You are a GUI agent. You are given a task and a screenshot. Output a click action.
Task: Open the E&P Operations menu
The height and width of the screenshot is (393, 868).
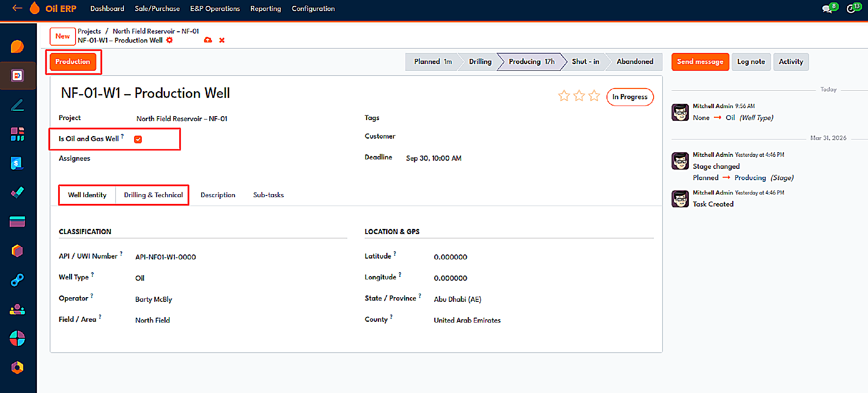pos(215,8)
